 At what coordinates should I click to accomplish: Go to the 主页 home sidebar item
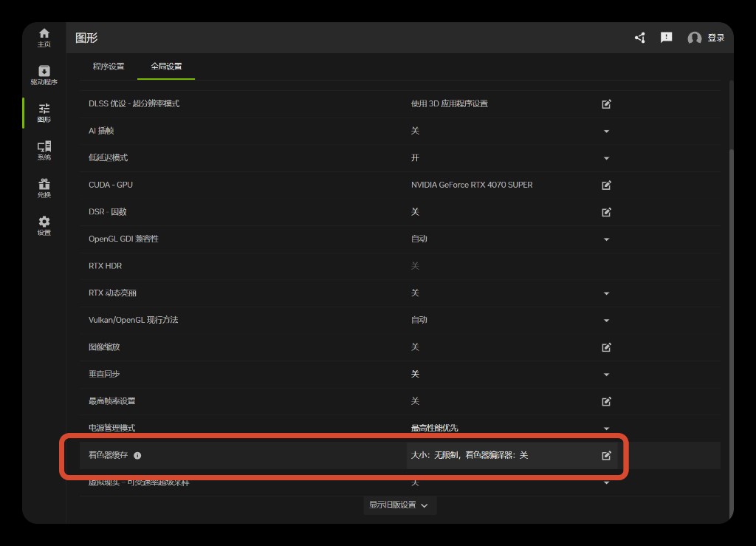click(44, 38)
